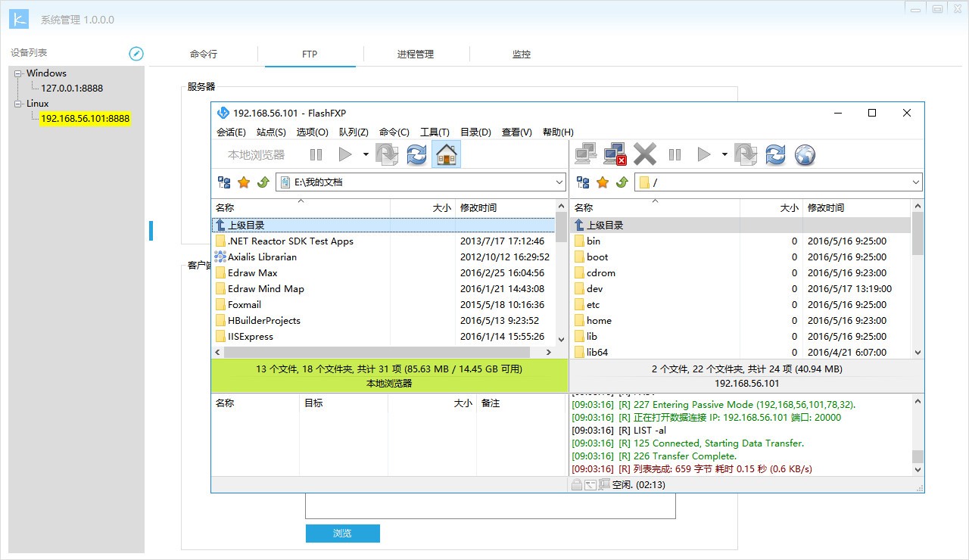Screen dimensions: 969x560
Task: Open the local pane transfer arrow dropdown
Action: 366,154
